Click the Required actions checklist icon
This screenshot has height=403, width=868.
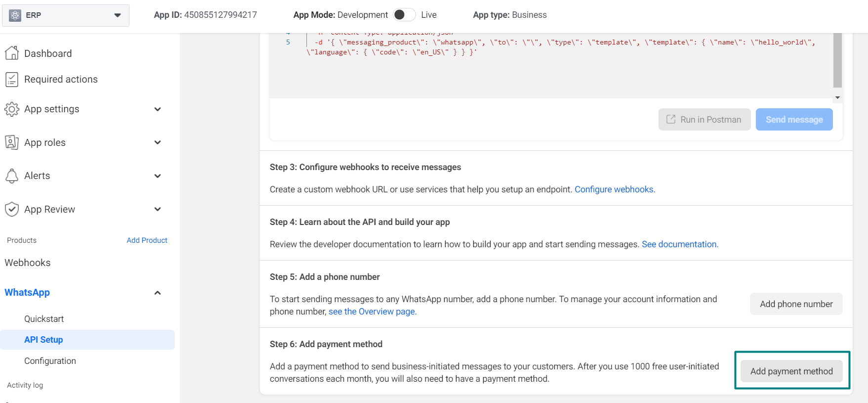click(12, 79)
